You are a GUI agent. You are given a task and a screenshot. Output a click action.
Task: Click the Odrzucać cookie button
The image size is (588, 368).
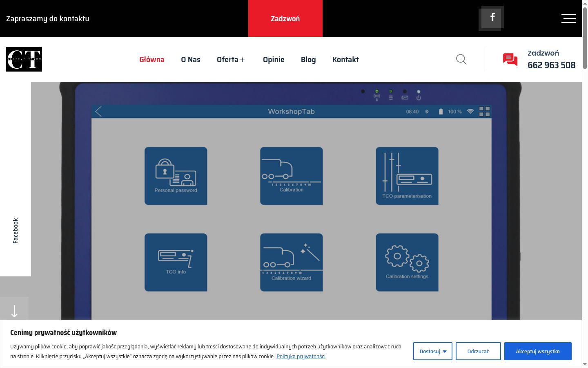tap(478, 351)
